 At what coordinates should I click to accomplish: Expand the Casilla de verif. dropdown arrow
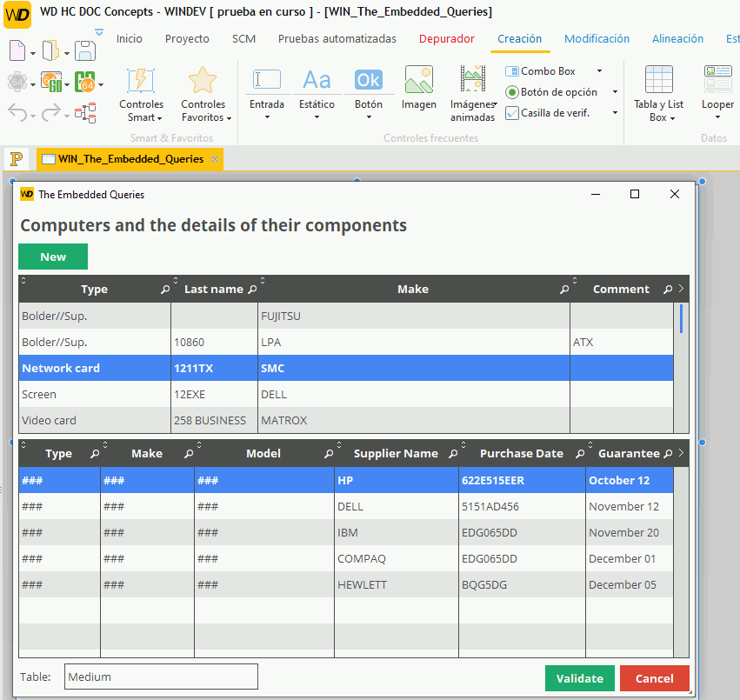click(615, 112)
